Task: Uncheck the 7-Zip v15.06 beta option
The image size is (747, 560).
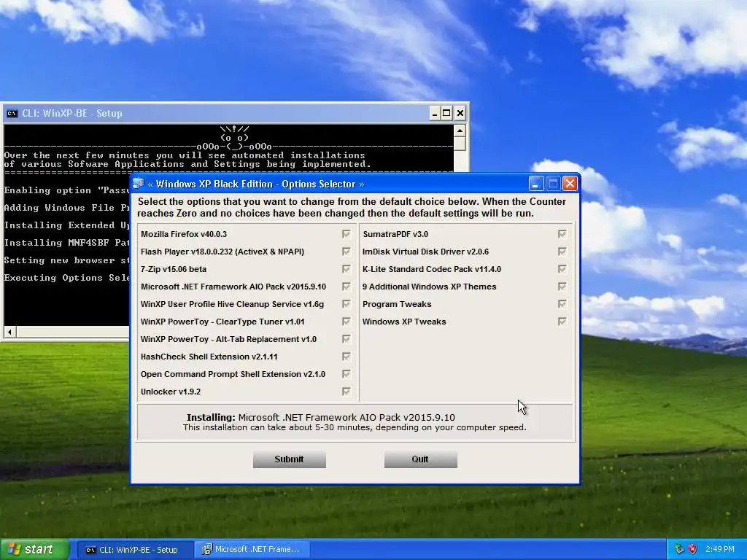Action: [347, 269]
